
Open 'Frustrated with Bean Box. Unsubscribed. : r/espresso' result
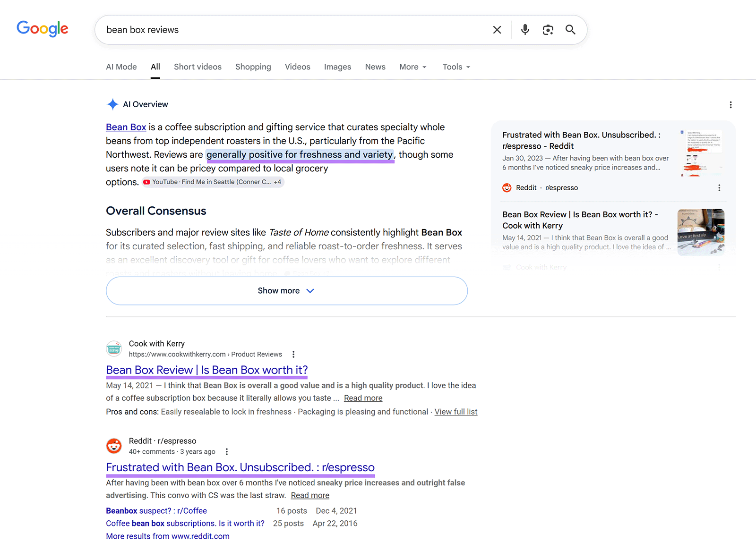click(x=241, y=467)
